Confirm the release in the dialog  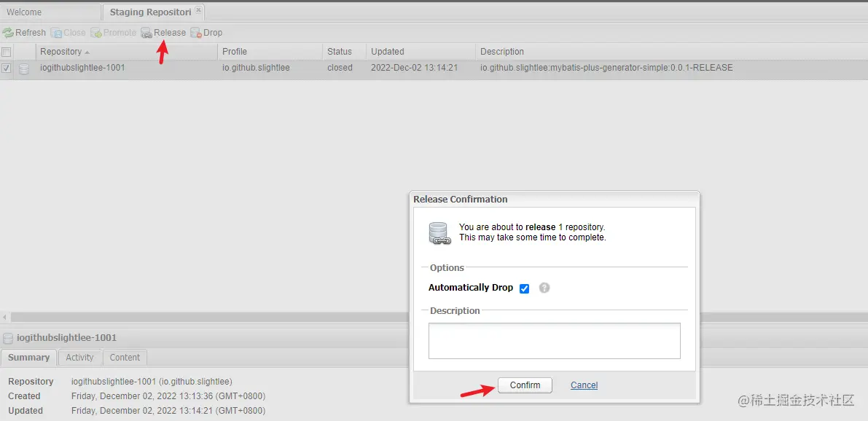pyautogui.click(x=525, y=385)
